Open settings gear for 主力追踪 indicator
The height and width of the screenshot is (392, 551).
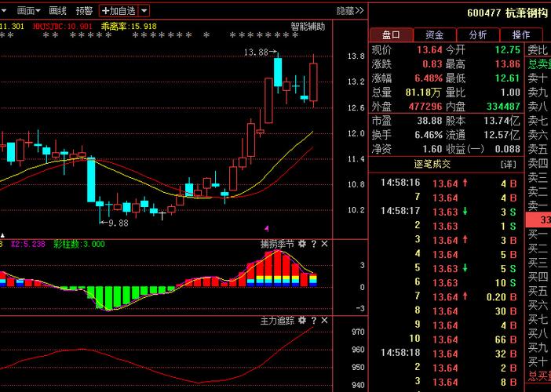pos(302,320)
